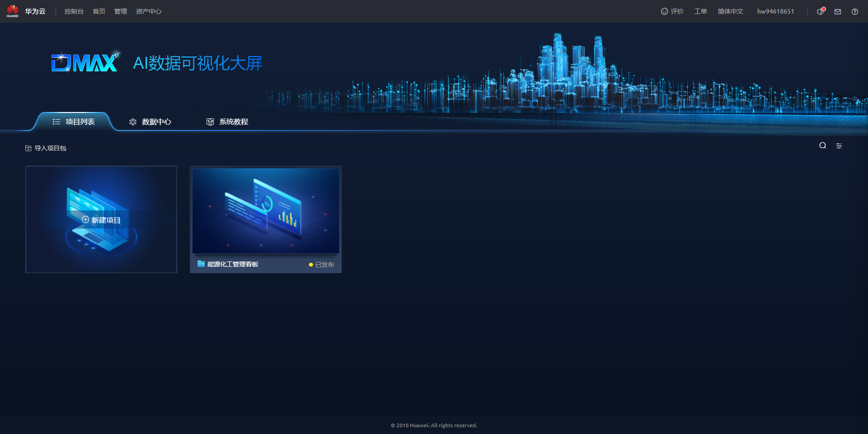868x434 pixels.
Task: Click the 已发布 status label
Action: point(325,265)
